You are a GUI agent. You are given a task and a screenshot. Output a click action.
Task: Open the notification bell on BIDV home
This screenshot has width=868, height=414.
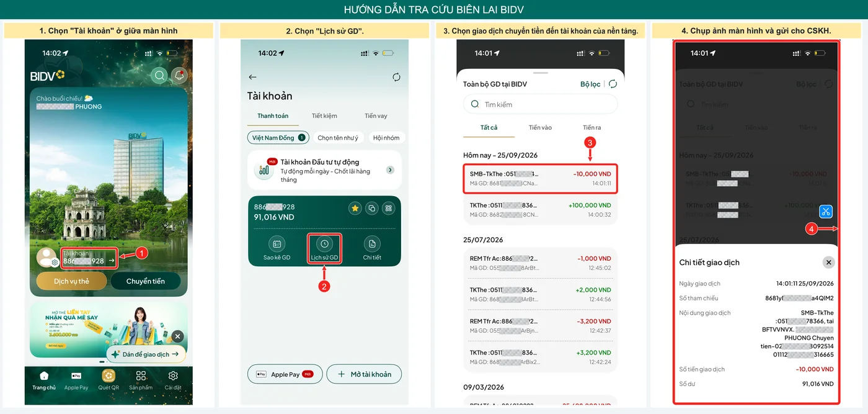(180, 76)
